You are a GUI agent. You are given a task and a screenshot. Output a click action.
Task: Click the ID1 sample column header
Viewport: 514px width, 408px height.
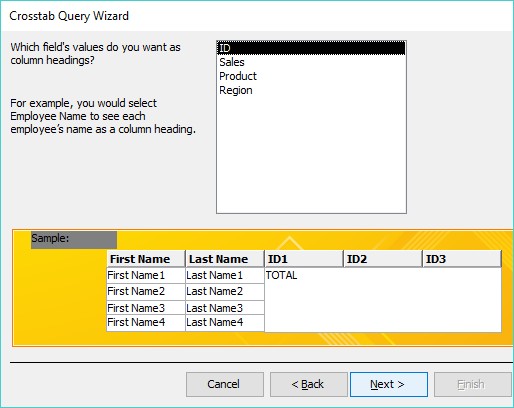point(304,259)
